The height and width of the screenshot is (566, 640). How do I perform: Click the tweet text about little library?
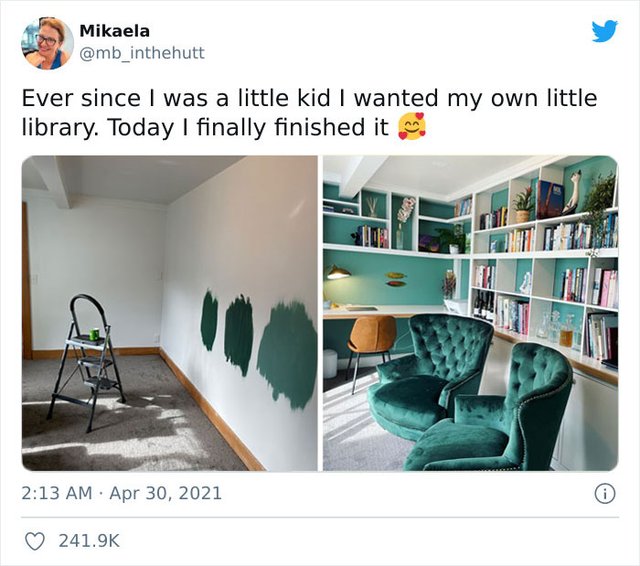(309, 113)
